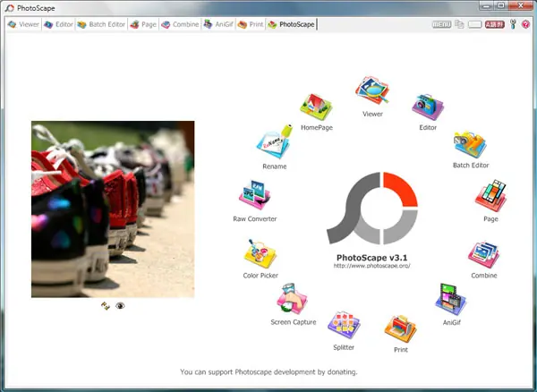
Task: Open the Color Picker tool icon
Action: [260, 253]
